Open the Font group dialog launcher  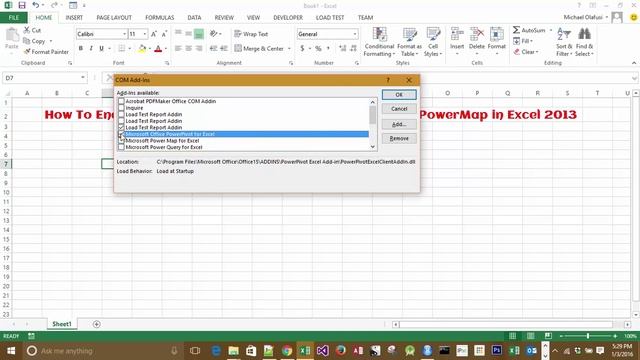click(167, 63)
